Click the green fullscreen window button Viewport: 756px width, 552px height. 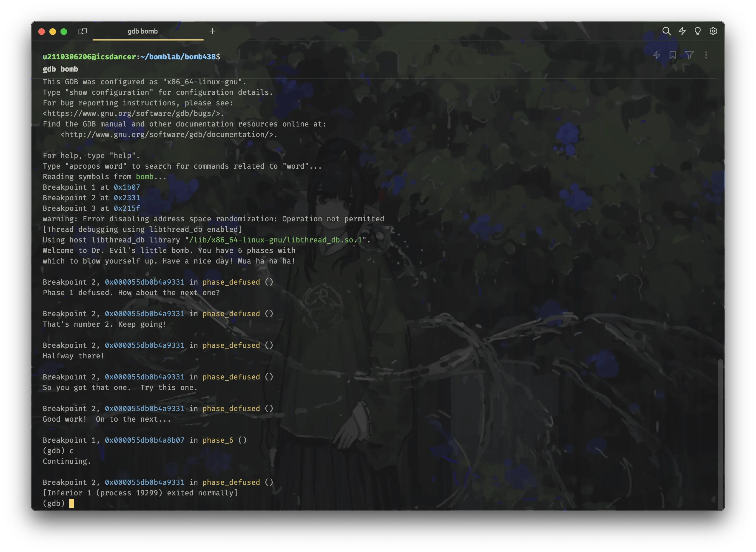pyautogui.click(x=64, y=31)
